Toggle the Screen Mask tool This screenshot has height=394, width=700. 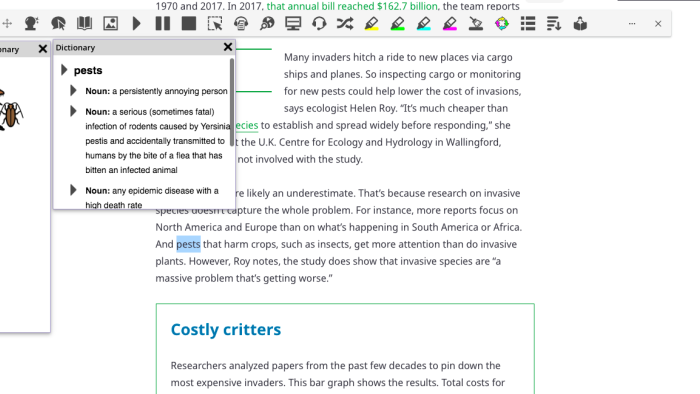293,24
